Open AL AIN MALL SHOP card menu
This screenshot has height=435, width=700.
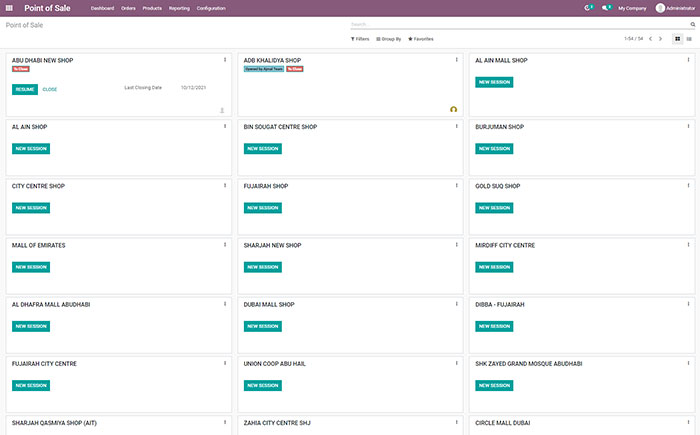pos(688,60)
